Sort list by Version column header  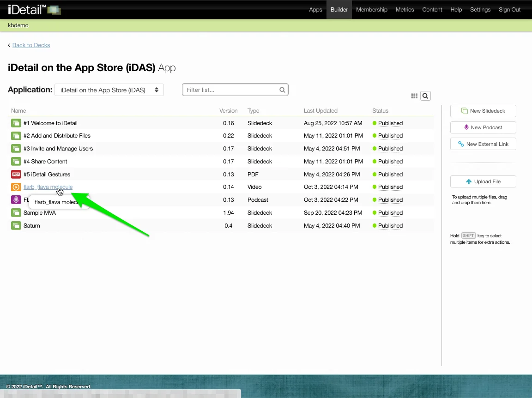pyautogui.click(x=228, y=111)
